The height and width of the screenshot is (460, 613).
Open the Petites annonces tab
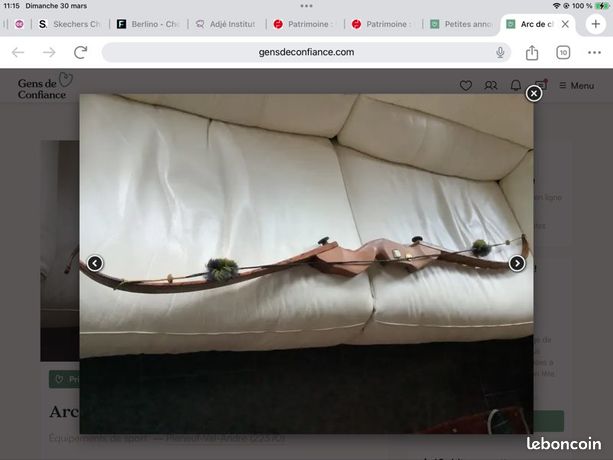pyautogui.click(x=461, y=24)
